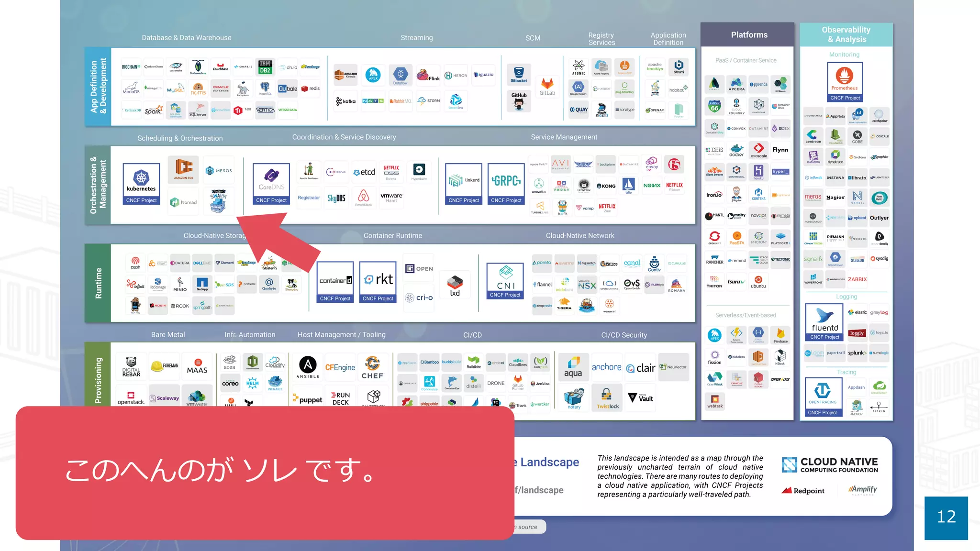Click the MINIO storage logo
This screenshot has height=551, width=980.
(x=180, y=284)
